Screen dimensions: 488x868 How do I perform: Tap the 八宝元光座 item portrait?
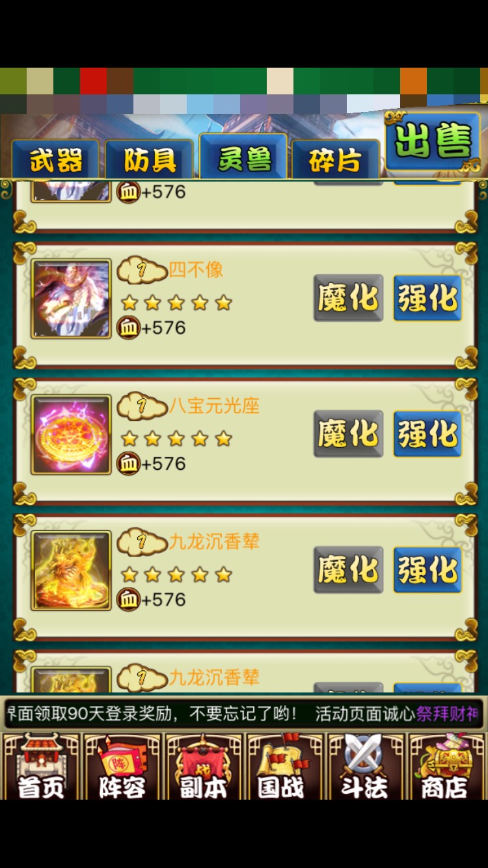coord(71,435)
